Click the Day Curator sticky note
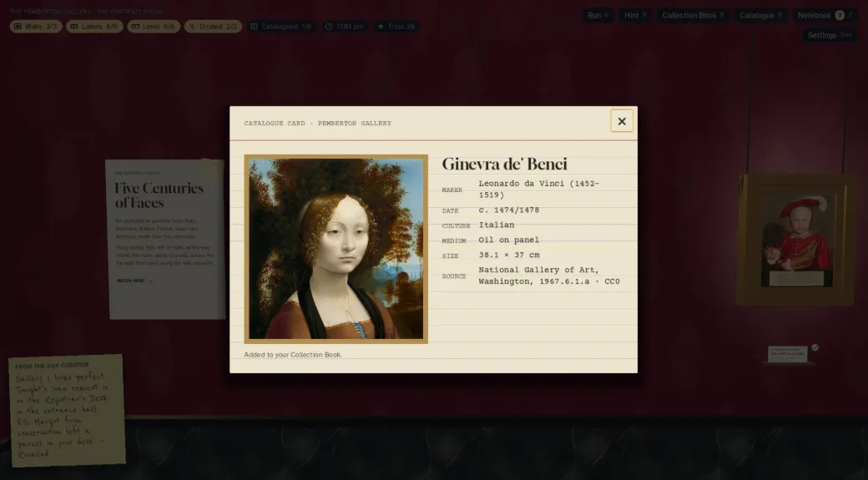Viewport: 868px width, 480px height. coord(67,410)
